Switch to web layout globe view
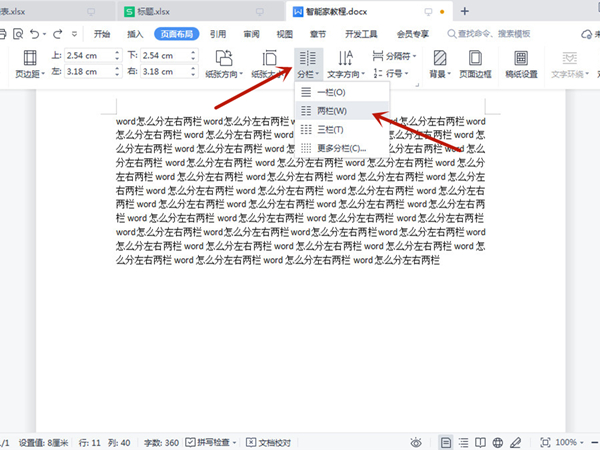The width and height of the screenshot is (600, 450). pos(497,441)
